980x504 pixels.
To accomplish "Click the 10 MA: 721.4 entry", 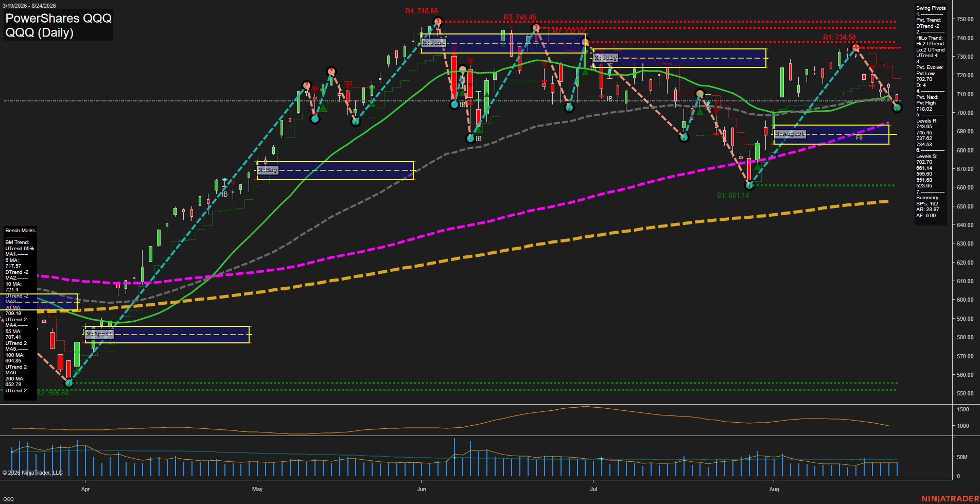I will coord(13,287).
